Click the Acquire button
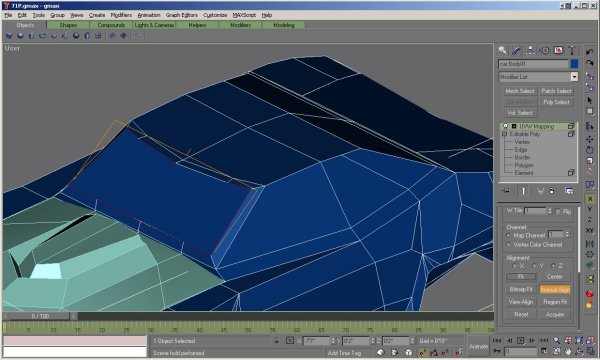 (x=555, y=314)
